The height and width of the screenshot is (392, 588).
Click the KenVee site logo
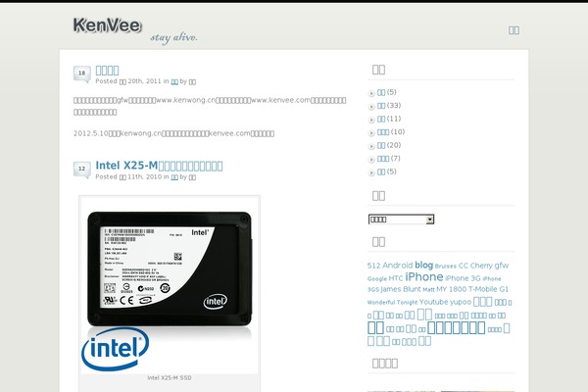pyautogui.click(x=108, y=25)
